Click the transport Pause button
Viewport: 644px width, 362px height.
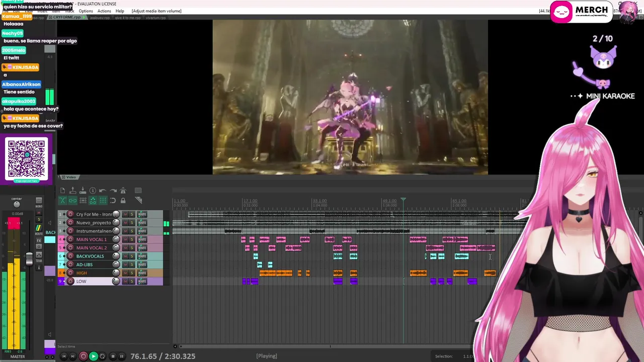(x=122, y=356)
